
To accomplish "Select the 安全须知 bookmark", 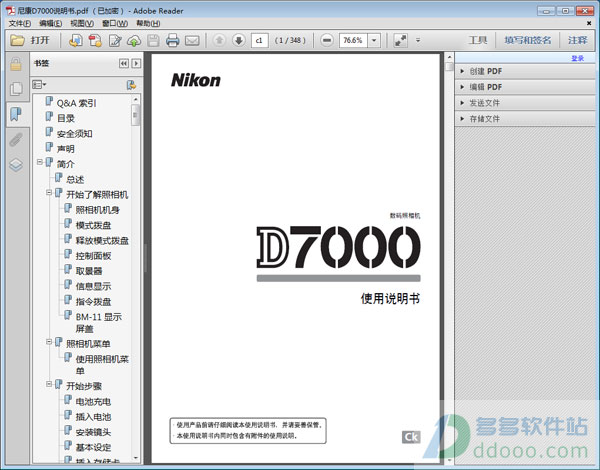I will (x=75, y=134).
